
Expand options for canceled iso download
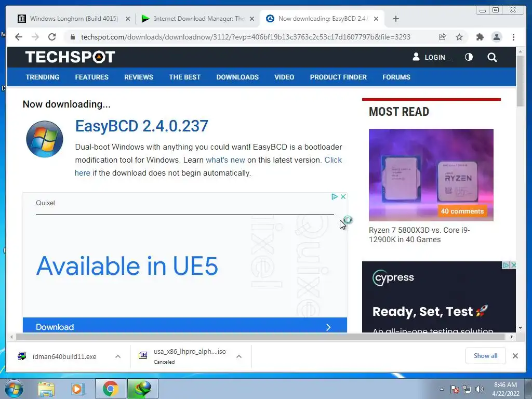pos(239,356)
